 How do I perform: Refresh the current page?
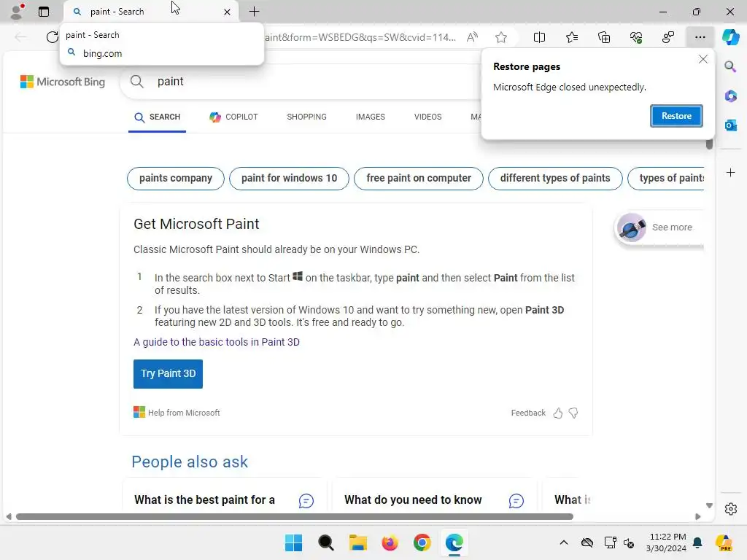click(52, 37)
